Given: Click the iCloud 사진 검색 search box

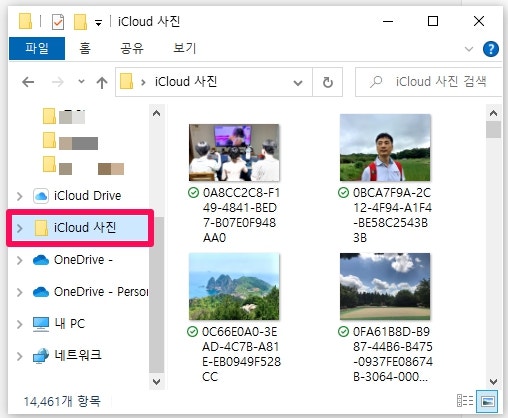Looking at the screenshot, I should 429,82.
